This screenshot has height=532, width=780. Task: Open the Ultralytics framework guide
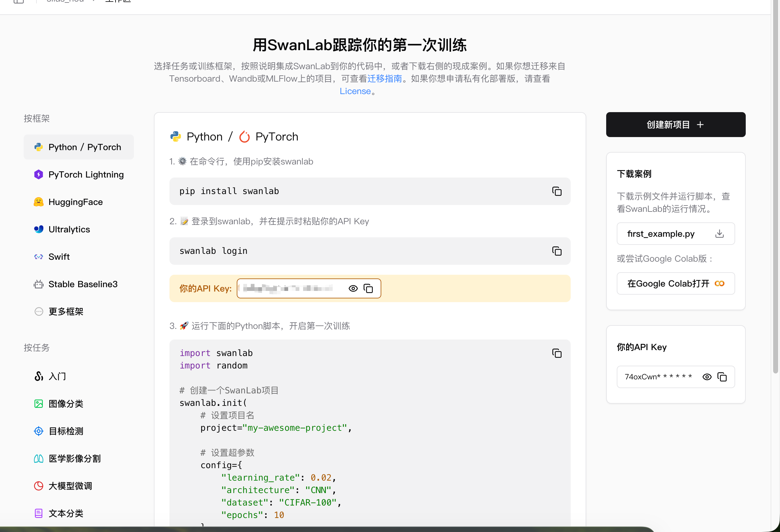click(x=69, y=229)
